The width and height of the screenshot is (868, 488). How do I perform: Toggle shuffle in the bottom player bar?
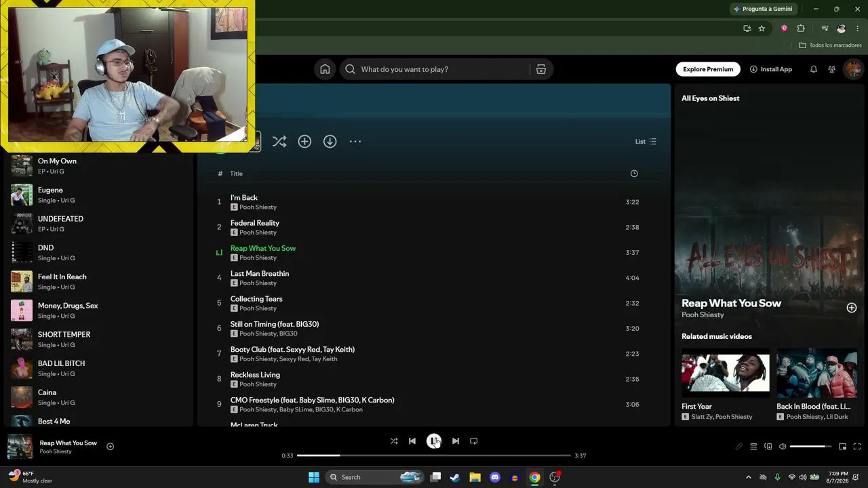click(x=394, y=441)
